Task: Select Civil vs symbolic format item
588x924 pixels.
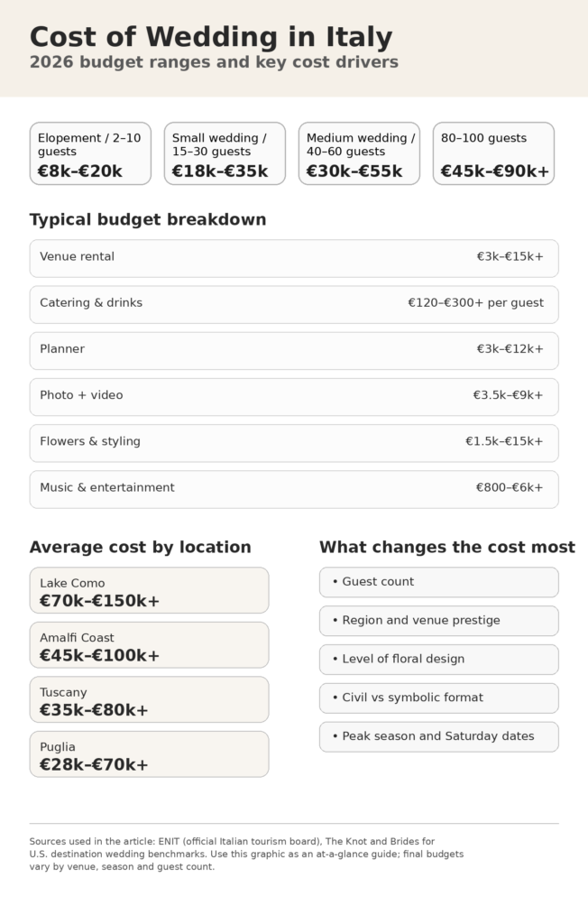Action: [x=438, y=698]
